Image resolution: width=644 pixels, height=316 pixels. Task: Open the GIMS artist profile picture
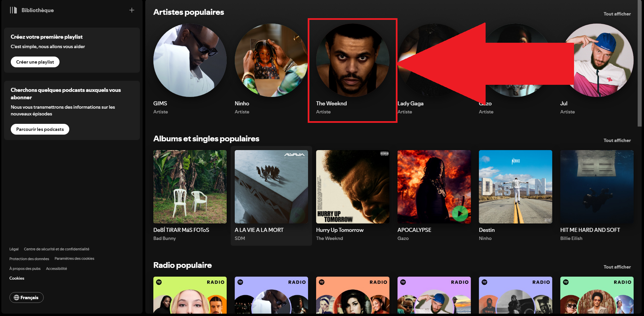[190, 60]
